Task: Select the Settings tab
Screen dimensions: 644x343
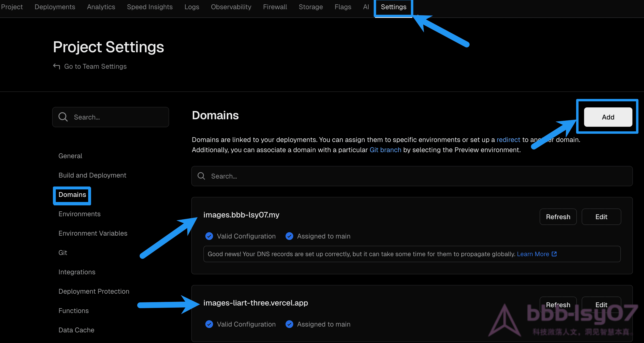Action: point(394,7)
